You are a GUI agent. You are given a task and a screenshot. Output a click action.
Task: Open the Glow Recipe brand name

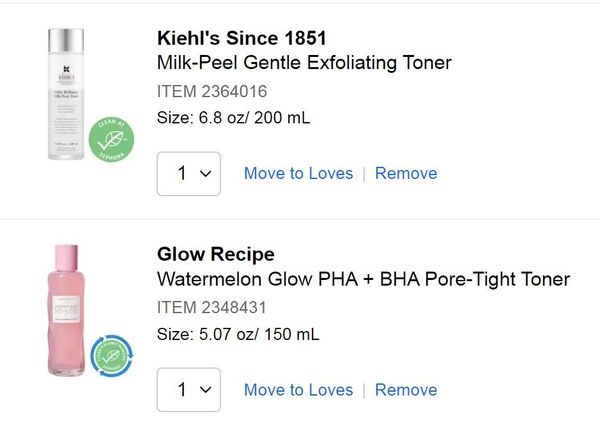[x=216, y=254]
